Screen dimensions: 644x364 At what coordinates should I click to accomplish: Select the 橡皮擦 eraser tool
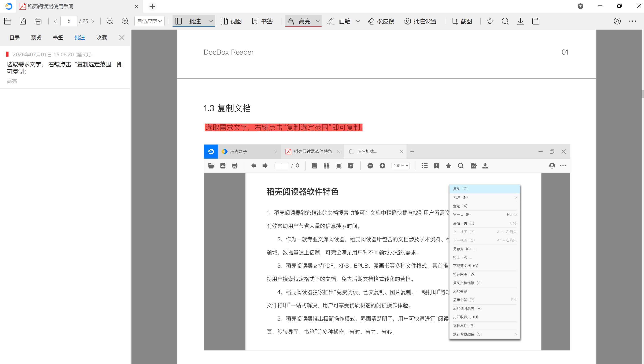coord(381,21)
